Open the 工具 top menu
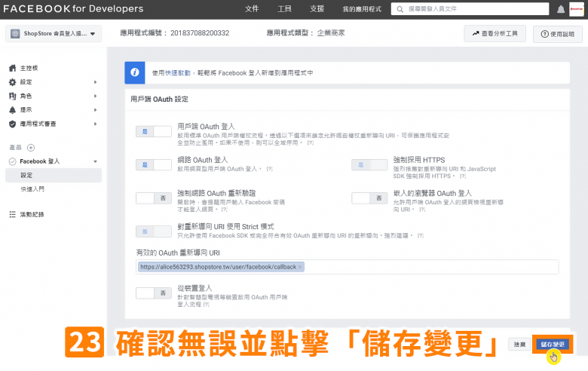588x371 pixels. coord(284,9)
